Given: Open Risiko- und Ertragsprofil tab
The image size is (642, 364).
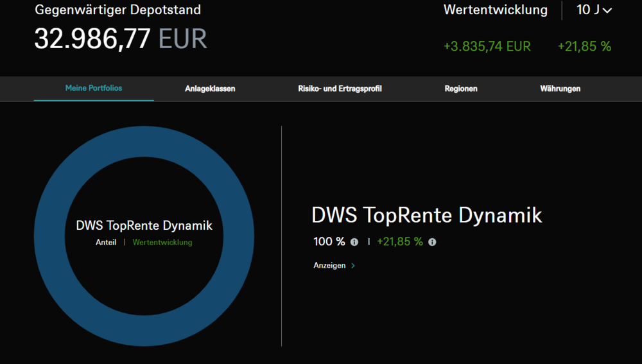Looking at the screenshot, I should pos(340,89).
